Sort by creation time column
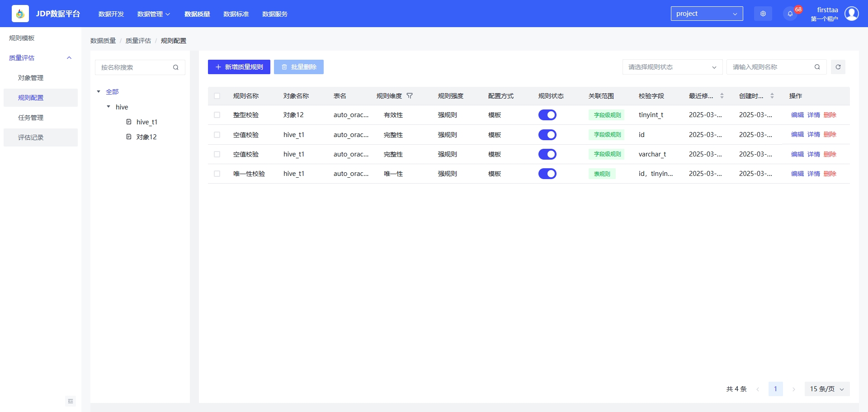Screen dimensions: 868x412 click(x=772, y=96)
